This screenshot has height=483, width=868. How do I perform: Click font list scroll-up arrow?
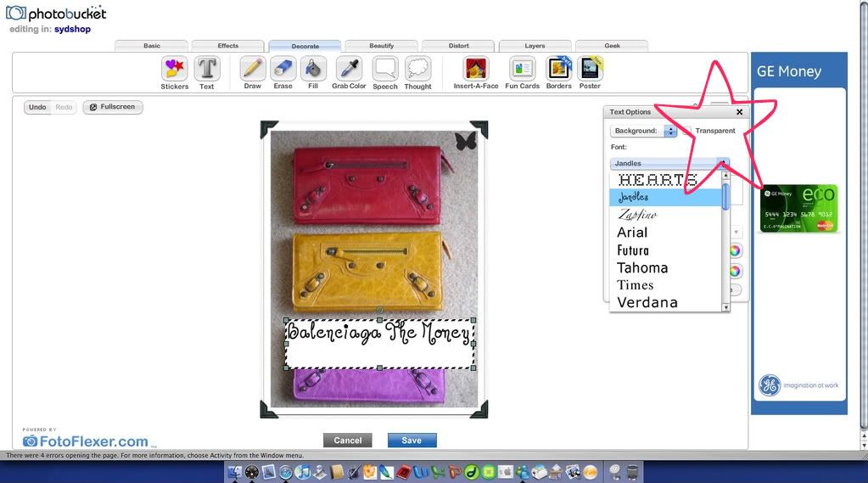pos(725,175)
